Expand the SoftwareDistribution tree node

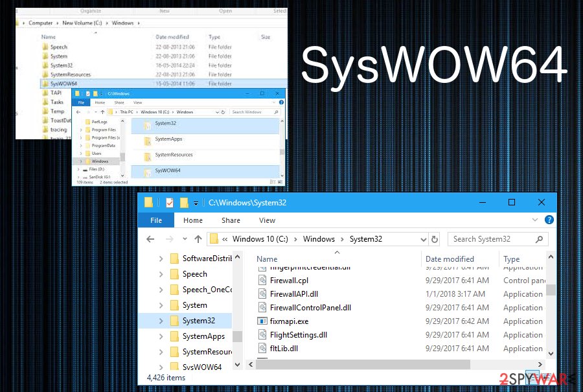click(161, 259)
